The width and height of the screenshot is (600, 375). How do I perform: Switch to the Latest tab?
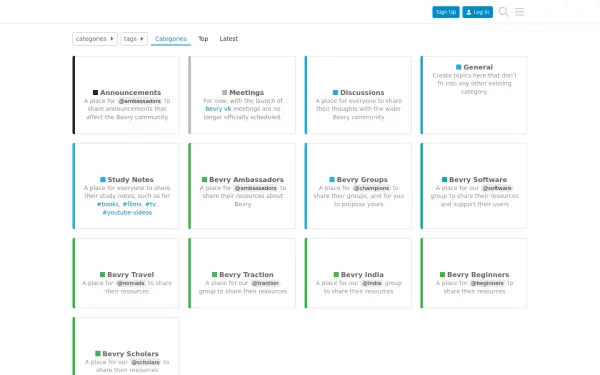point(228,39)
